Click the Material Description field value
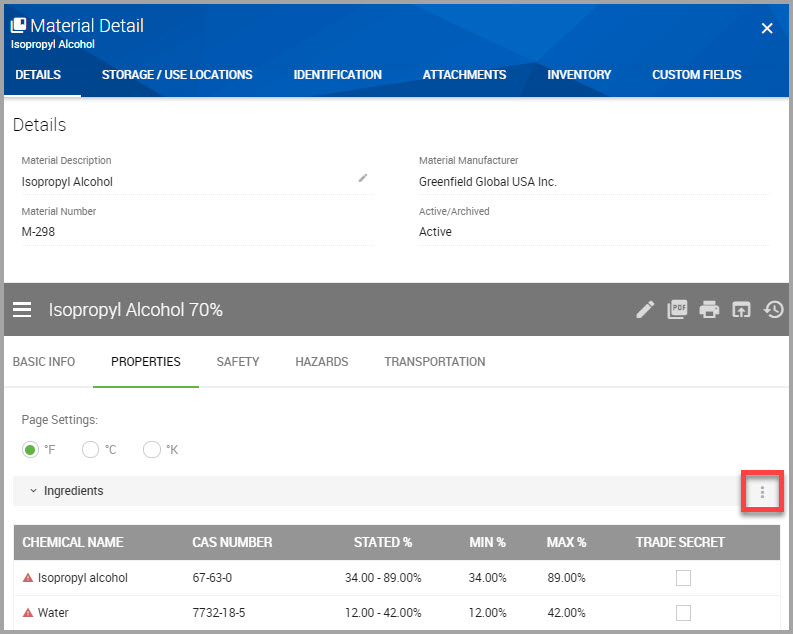The width and height of the screenshot is (793, 634). coord(67,182)
